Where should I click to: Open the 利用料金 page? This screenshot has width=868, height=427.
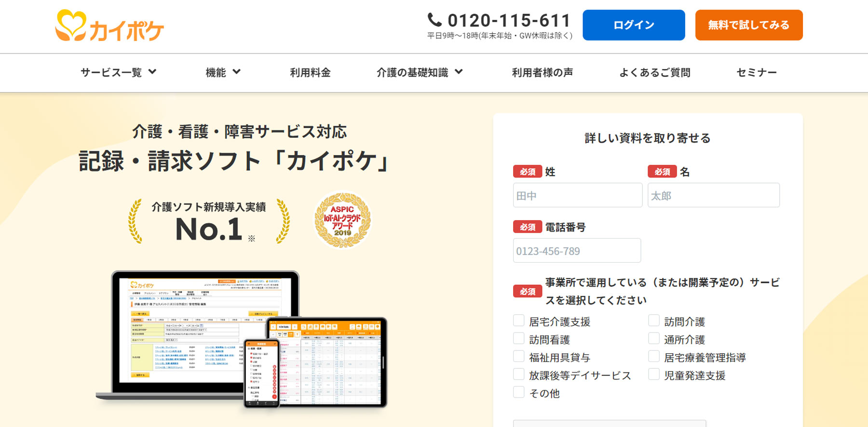[x=310, y=73]
